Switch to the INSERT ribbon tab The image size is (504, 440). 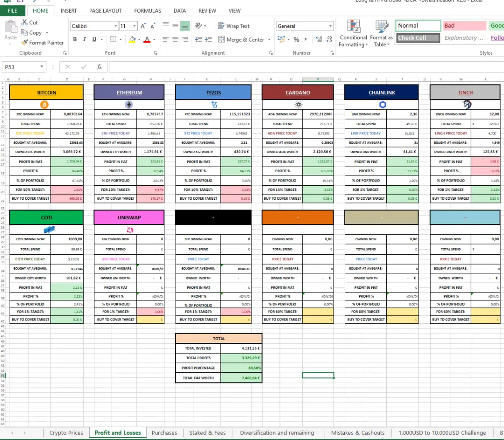tap(69, 11)
